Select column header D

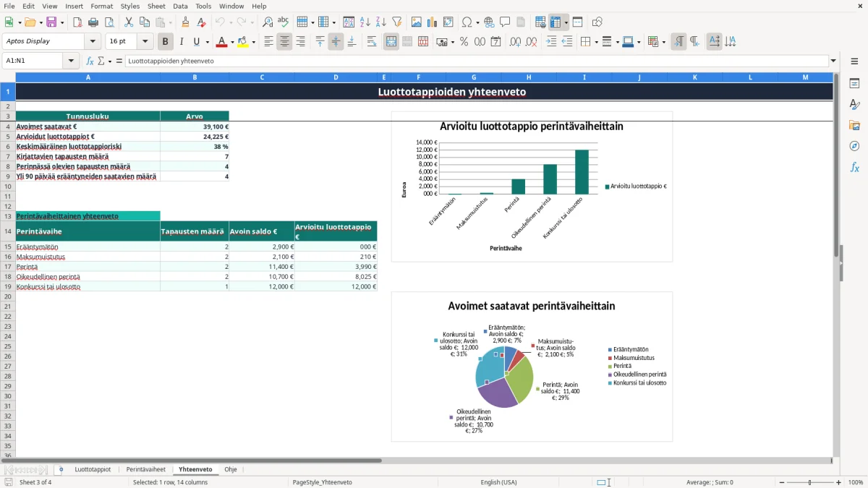coord(336,77)
